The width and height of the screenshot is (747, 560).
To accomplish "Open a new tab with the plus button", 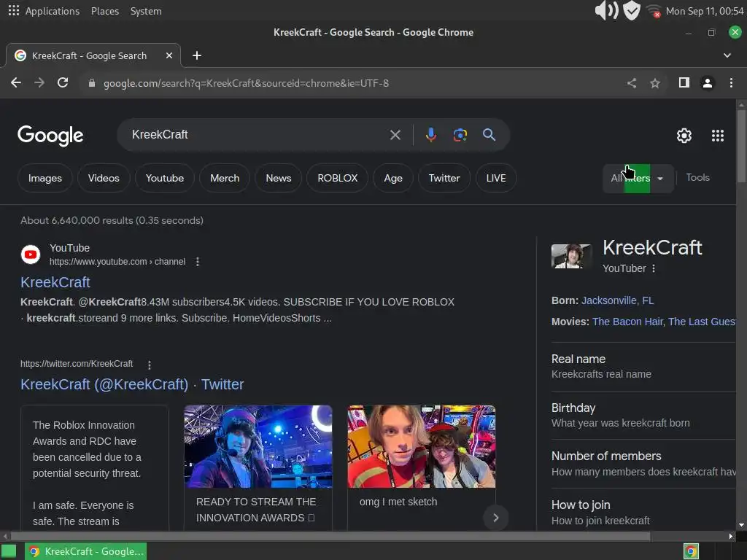I will pyautogui.click(x=197, y=55).
